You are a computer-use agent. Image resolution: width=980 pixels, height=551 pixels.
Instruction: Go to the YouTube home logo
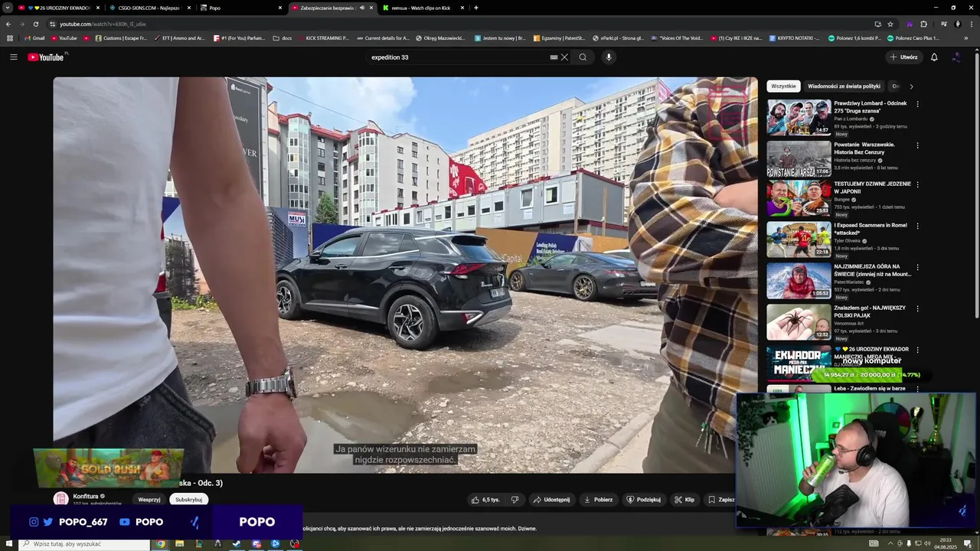(x=46, y=57)
